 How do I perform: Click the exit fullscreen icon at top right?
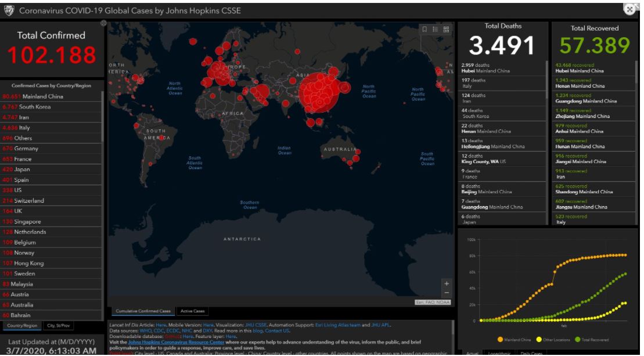tap(629, 9)
